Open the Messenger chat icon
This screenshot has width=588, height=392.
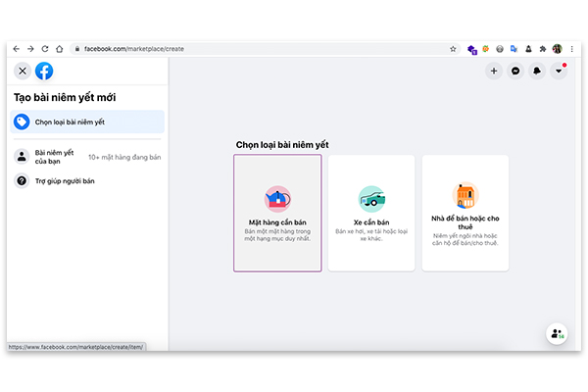coord(515,71)
